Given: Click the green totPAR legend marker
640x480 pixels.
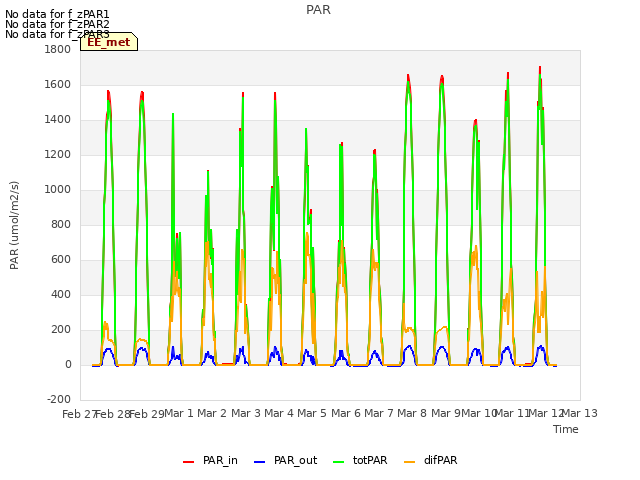Looking at the screenshot, I should [x=339, y=462].
